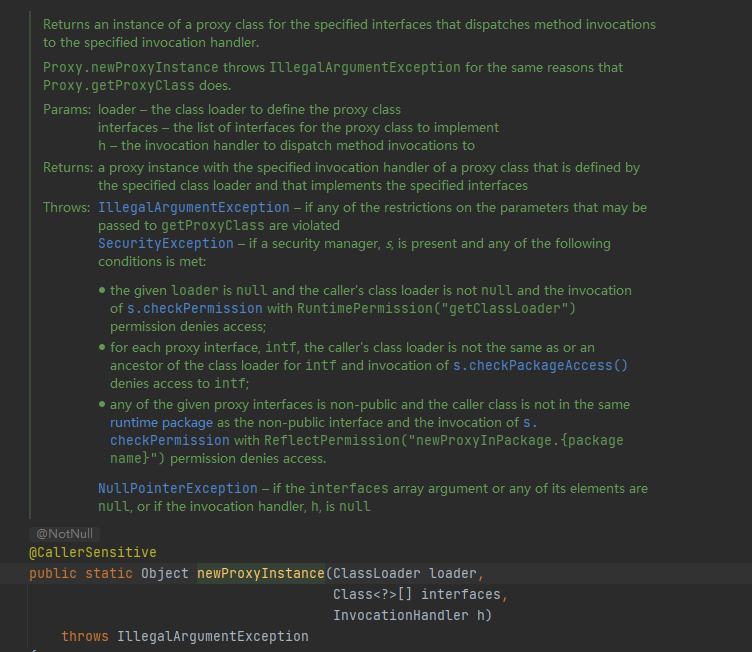Follow the NullPointerException link
The height and width of the screenshot is (652, 752).
pyautogui.click(x=178, y=488)
